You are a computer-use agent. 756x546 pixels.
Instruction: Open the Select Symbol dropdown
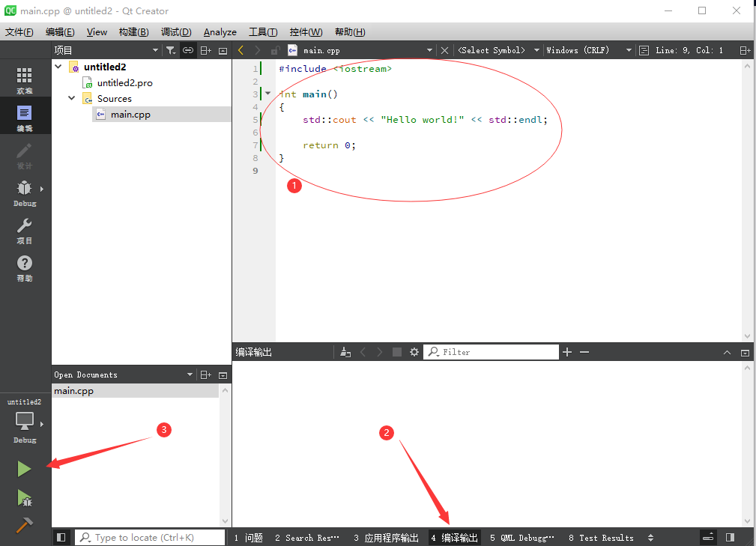536,50
